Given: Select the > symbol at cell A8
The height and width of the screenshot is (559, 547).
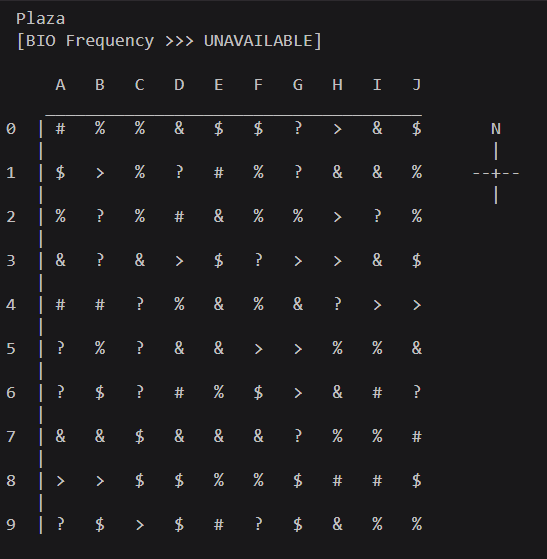Looking at the screenshot, I should click(61, 481).
